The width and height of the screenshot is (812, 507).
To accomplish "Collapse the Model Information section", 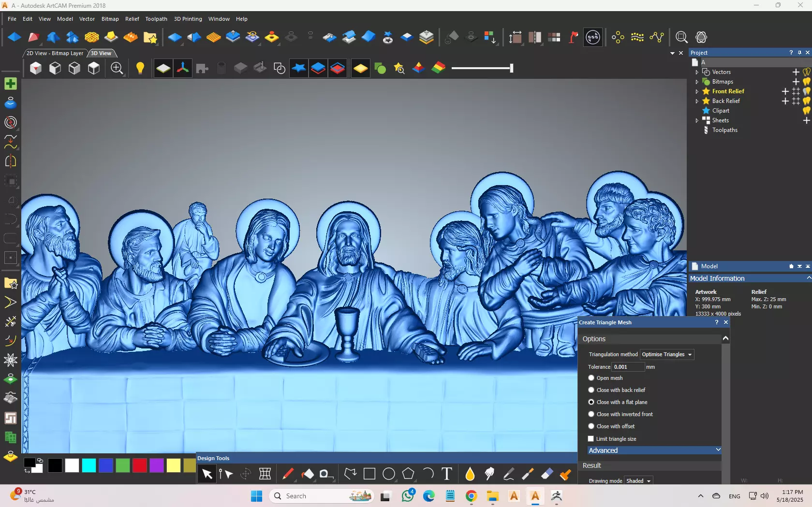I will coord(809,278).
